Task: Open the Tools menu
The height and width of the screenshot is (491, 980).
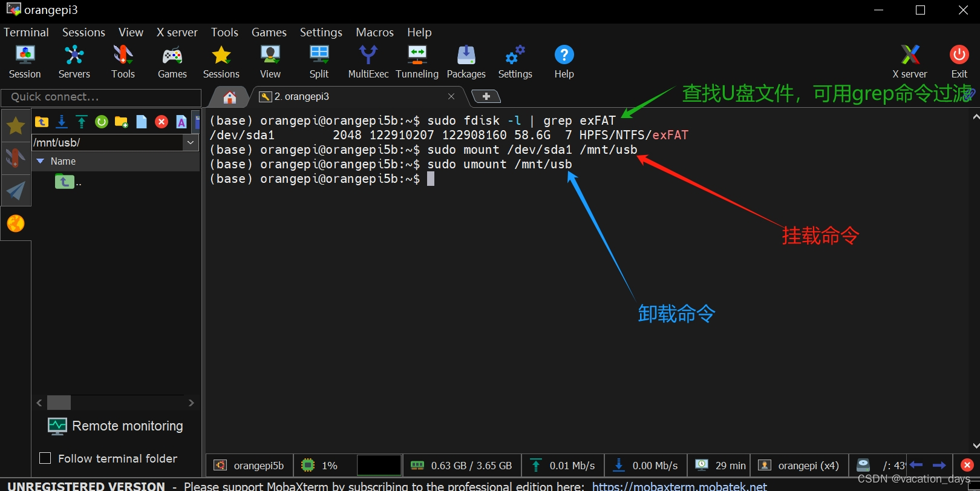Action: point(224,32)
